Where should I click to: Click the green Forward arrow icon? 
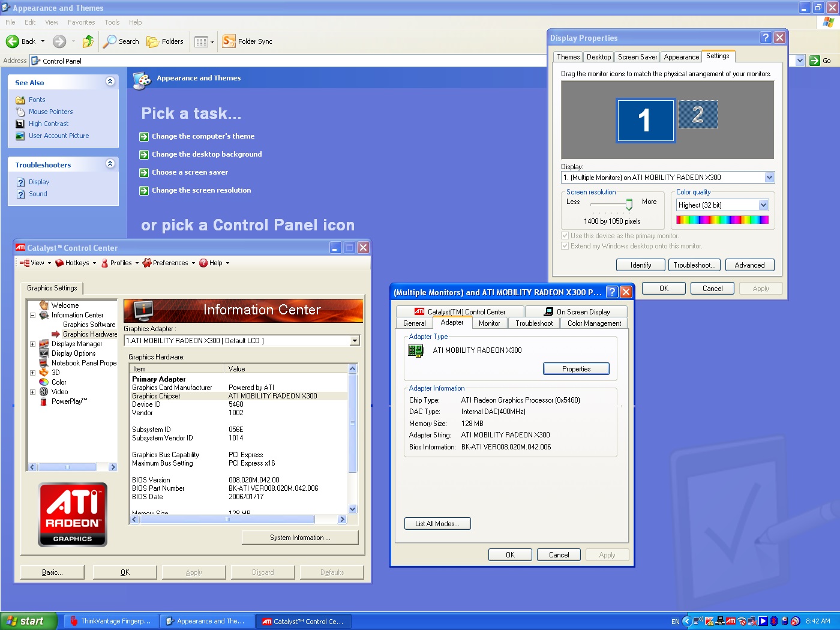[x=59, y=41]
